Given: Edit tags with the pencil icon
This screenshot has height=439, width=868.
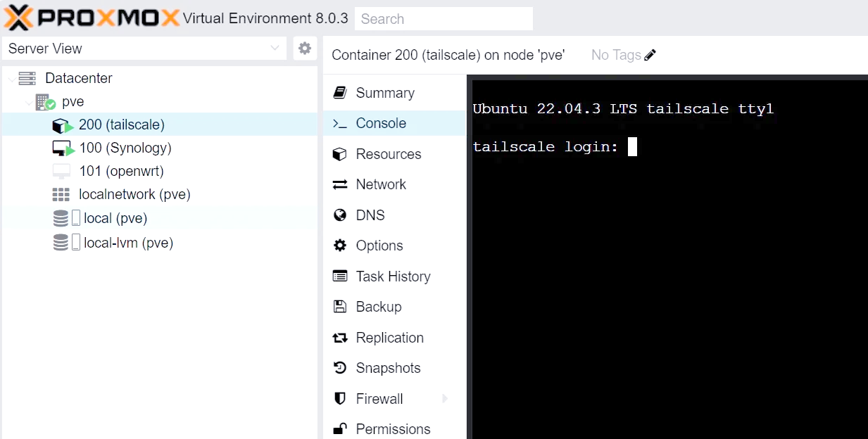Looking at the screenshot, I should click(650, 55).
